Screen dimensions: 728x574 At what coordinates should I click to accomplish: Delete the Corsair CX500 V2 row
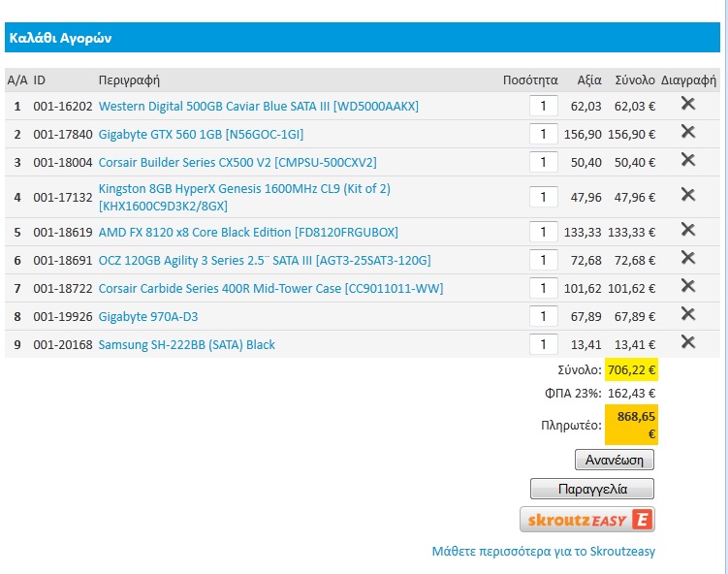click(688, 160)
